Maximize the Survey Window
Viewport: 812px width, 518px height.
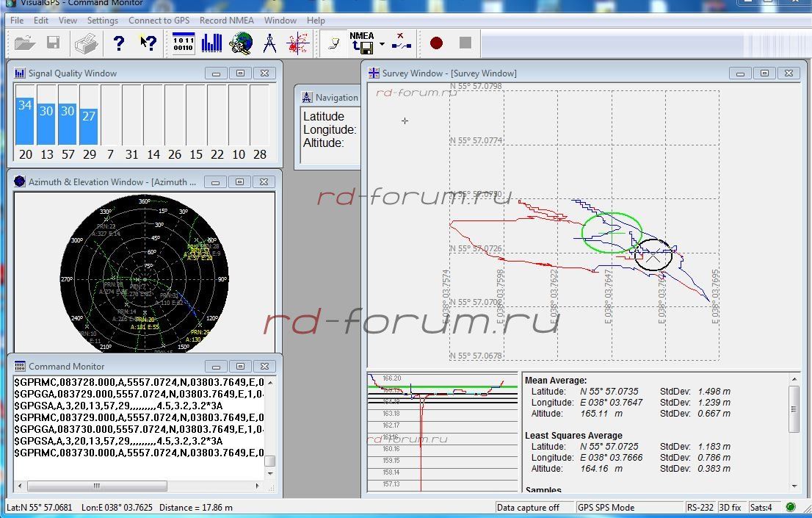[x=764, y=73]
